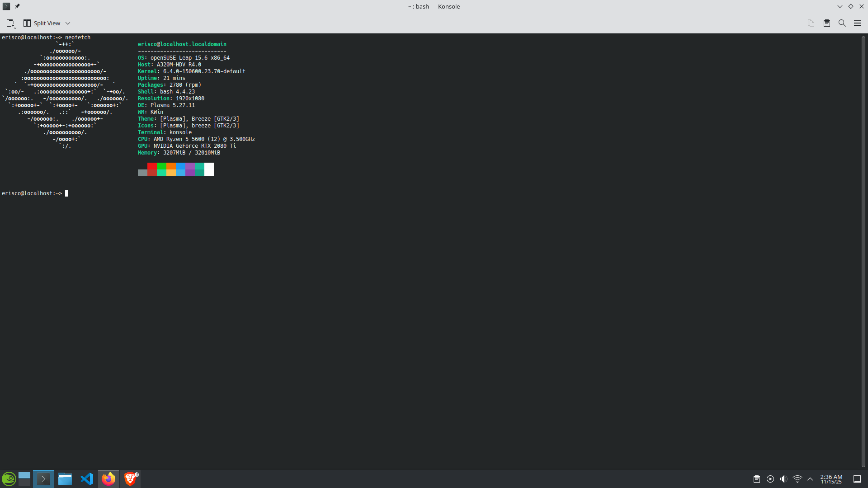Open Brave browser from the taskbar
This screenshot has width=868, height=488.
pos(130,479)
